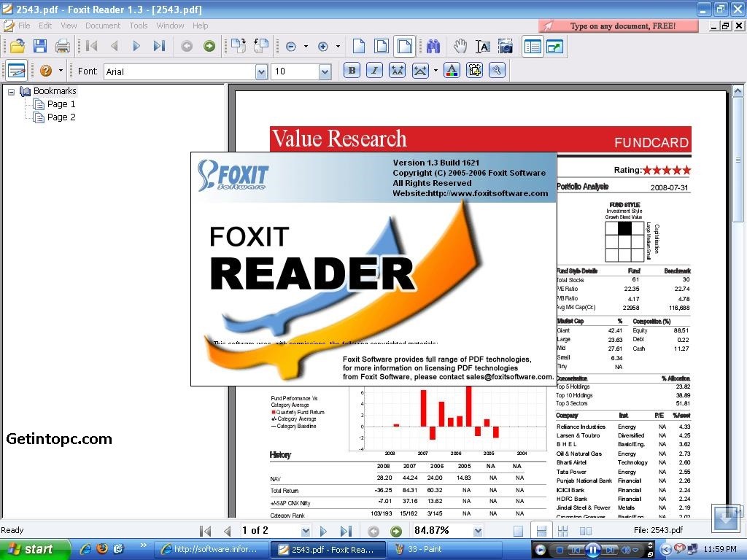This screenshot has height=560, width=747.
Task: Click the Windows Start button
Action: pyautogui.click(x=35, y=550)
